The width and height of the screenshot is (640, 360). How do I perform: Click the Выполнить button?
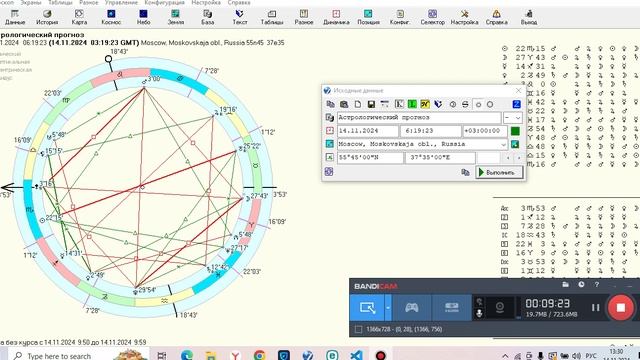click(x=499, y=172)
